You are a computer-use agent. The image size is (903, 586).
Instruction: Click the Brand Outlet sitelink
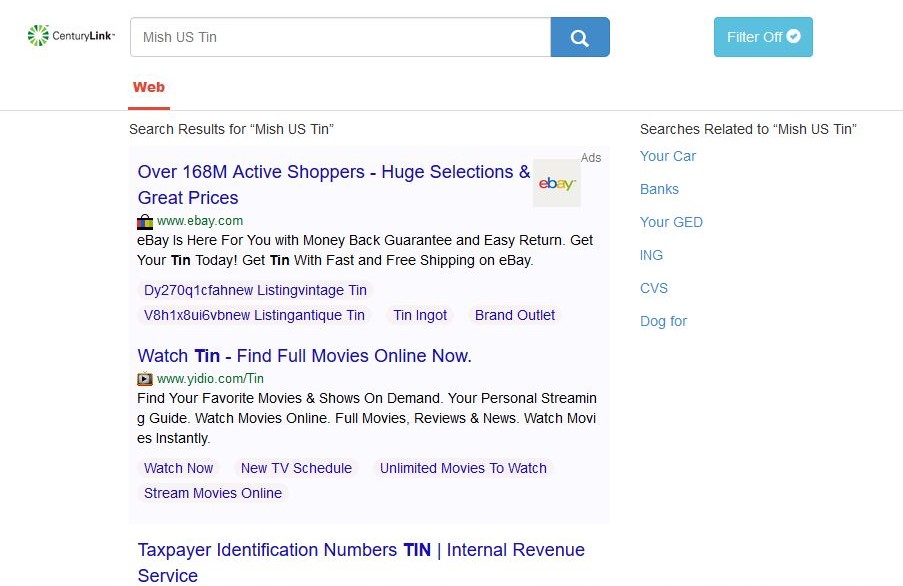pyautogui.click(x=515, y=315)
